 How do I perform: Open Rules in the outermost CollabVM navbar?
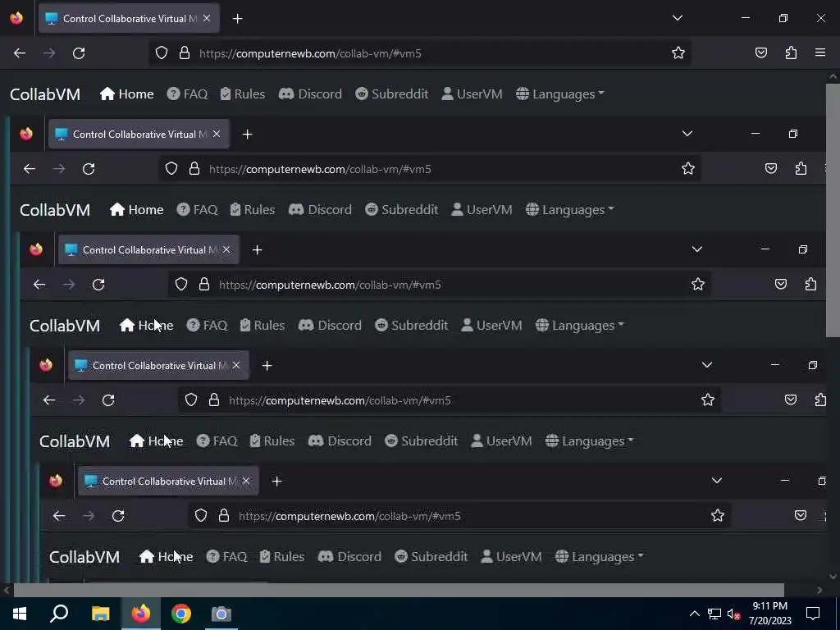pos(243,94)
